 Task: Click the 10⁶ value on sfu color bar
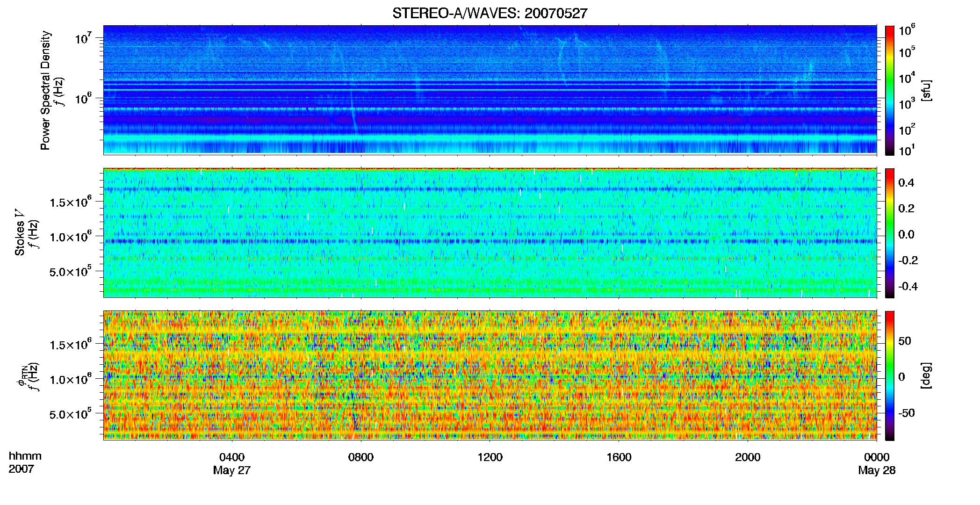907,30
